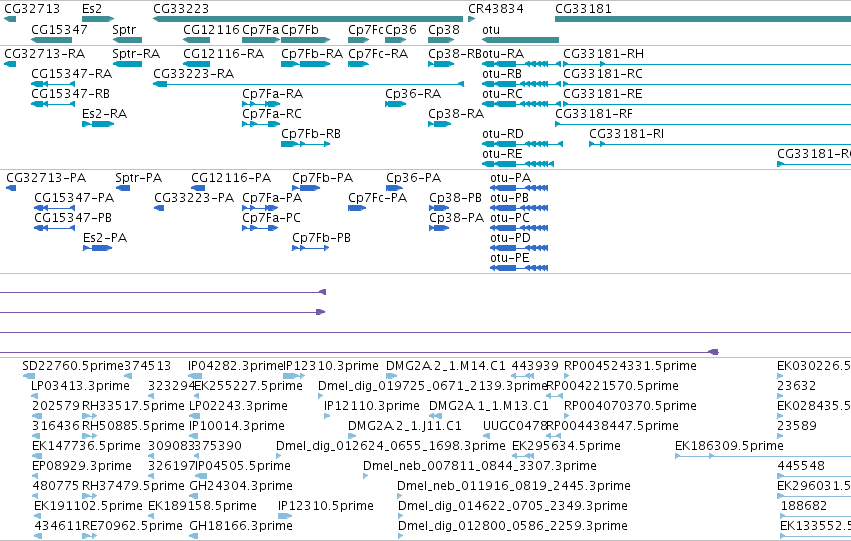Select EST IP04282.3prime

[194, 376]
